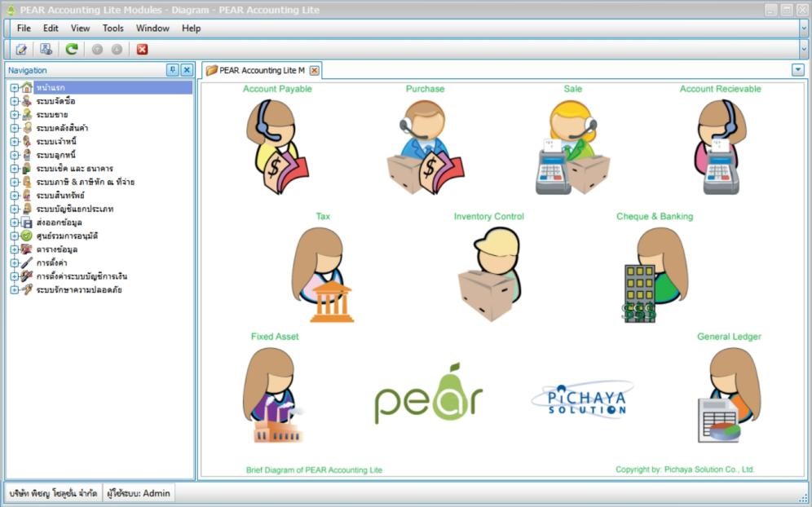Open the Help menu
Viewport: 812px width, 507px height.
tap(191, 29)
